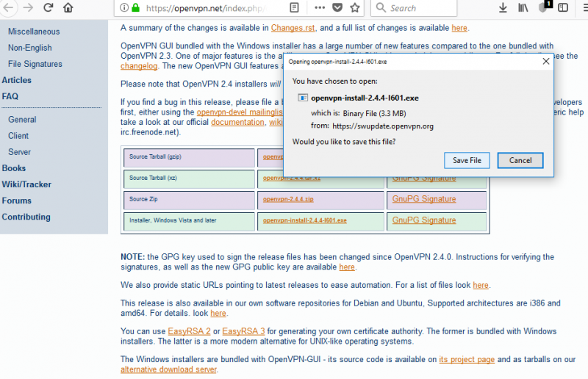This screenshot has height=379, width=588.
Task: Open openvpn-devel mailing list link
Action: [240, 112]
